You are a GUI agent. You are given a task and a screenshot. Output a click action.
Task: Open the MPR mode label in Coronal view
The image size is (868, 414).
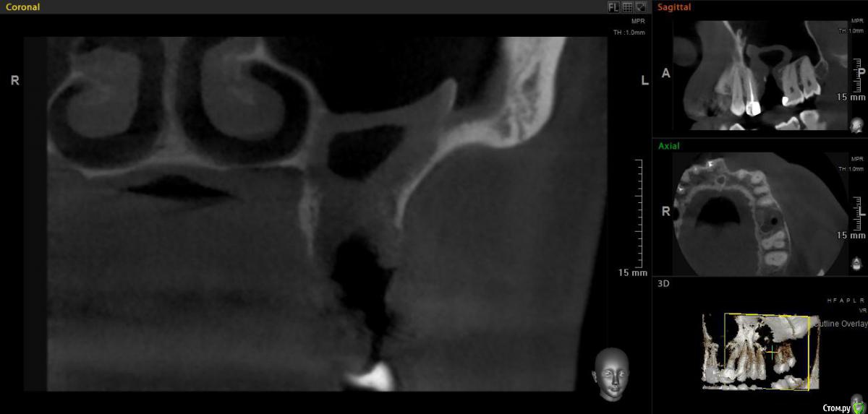pyautogui.click(x=638, y=22)
